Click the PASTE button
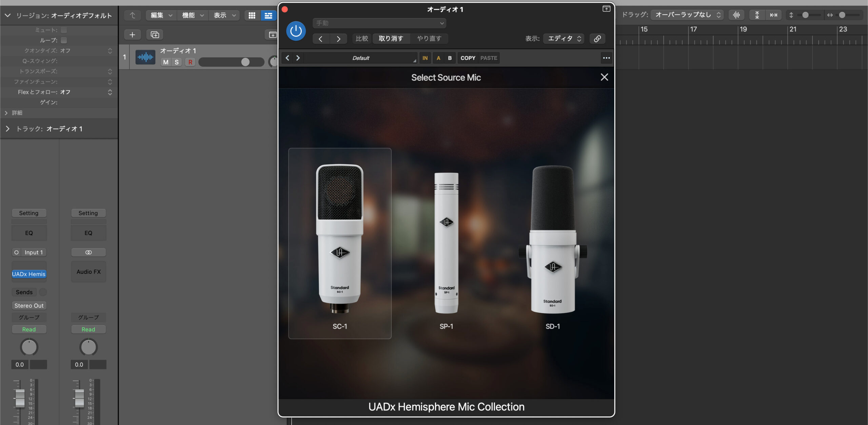The height and width of the screenshot is (425, 868). 489,58
